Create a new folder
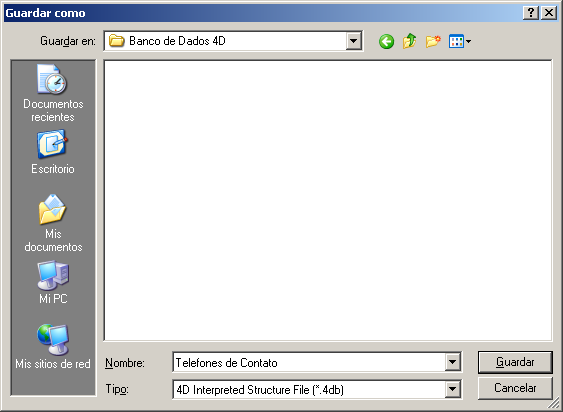 coord(433,42)
